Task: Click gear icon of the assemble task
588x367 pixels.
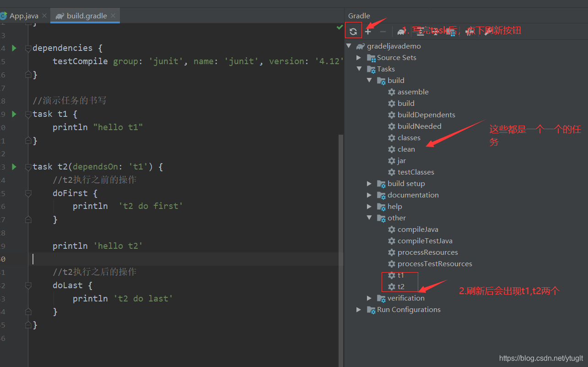Action: 392,92
